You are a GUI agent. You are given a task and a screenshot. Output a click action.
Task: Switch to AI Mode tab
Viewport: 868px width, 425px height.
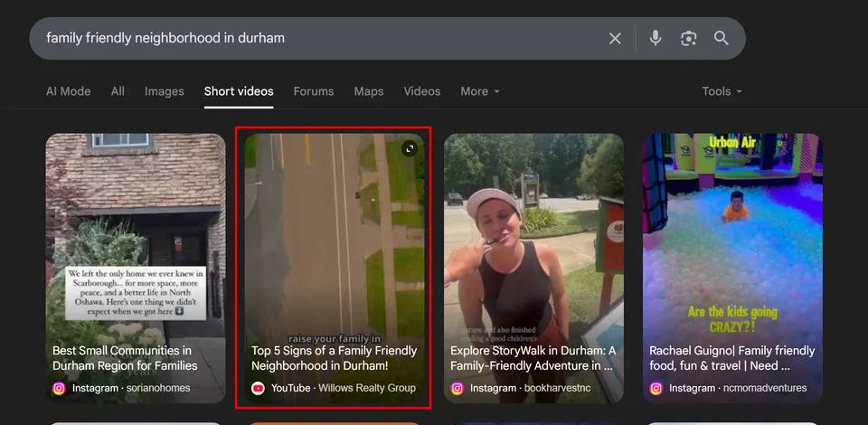click(68, 91)
